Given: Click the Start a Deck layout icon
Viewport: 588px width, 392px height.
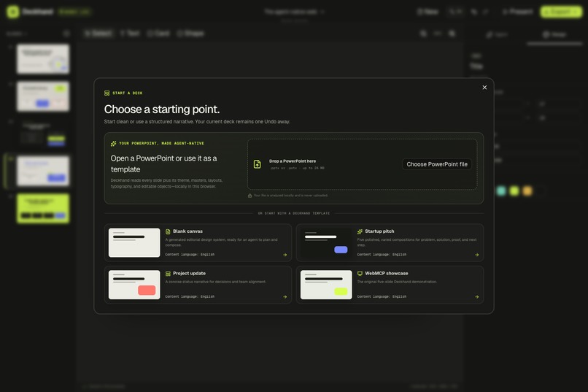Looking at the screenshot, I should [x=107, y=93].
